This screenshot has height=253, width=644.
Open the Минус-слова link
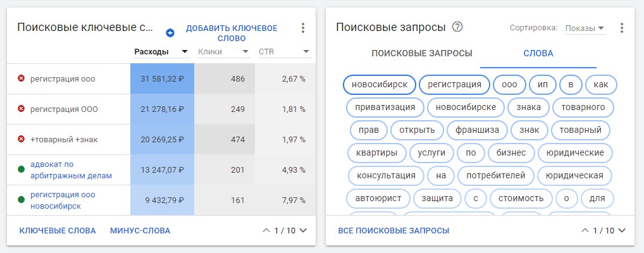(x=140, y=231)
